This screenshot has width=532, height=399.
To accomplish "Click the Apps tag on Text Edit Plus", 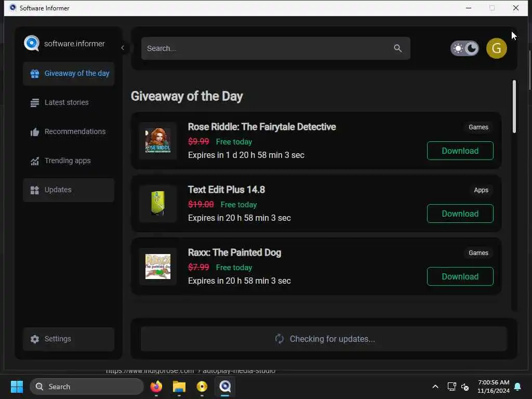I will coord(481,190).
